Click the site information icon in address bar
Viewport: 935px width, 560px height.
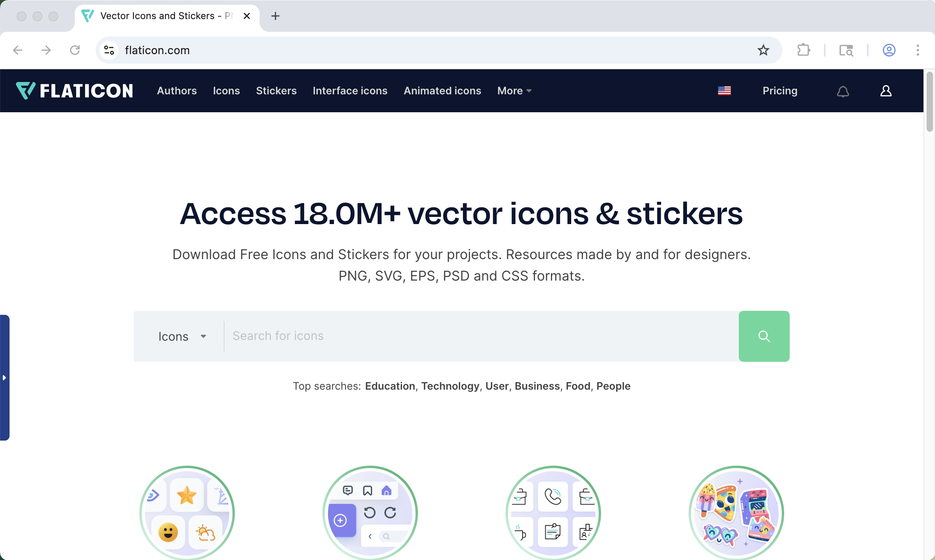click(109, 50)
